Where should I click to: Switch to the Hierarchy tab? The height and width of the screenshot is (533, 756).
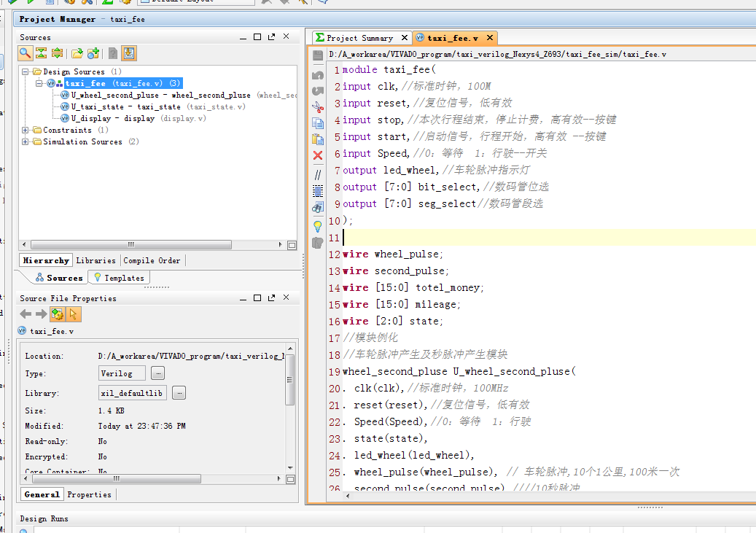(x=46, y=260)
